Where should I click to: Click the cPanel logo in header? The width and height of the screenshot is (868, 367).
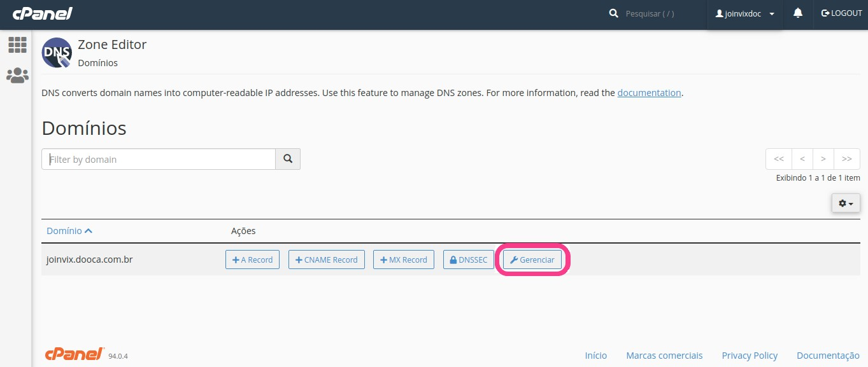(x=42, y=13)
